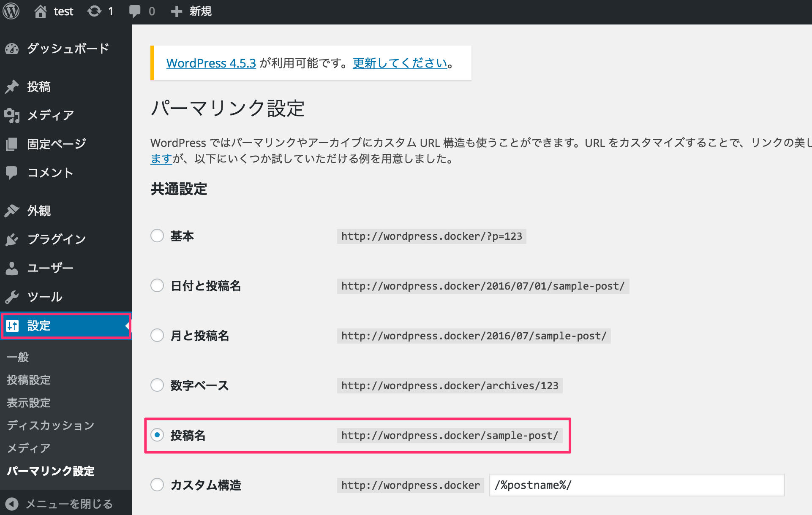The width and height of the screenshot is (812, 515).
Task: Go to 一般 settings submenu
Action: coord(18,357)
